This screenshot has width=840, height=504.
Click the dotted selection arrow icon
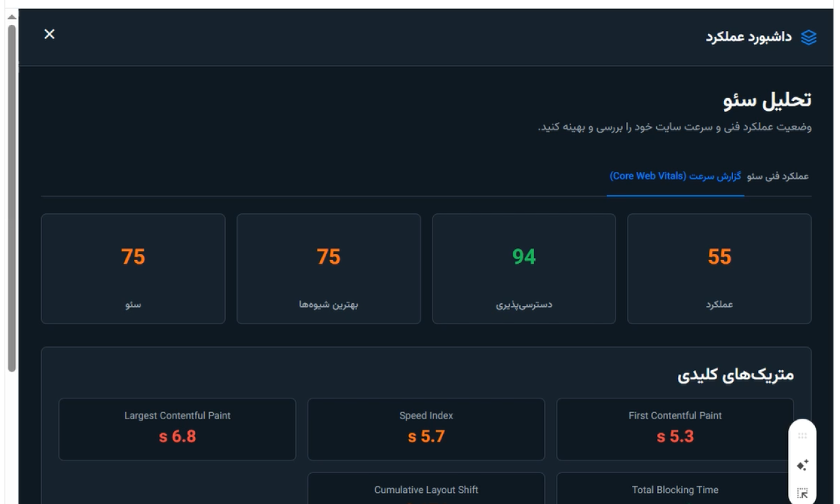[802, 493]
